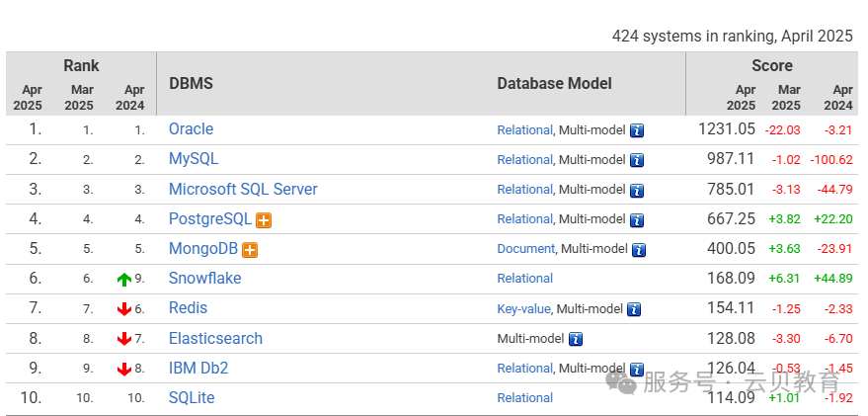Click Relational model link in PostgreSQL row
The width and height of the screenshot is (868, 416).
point(524,219)
